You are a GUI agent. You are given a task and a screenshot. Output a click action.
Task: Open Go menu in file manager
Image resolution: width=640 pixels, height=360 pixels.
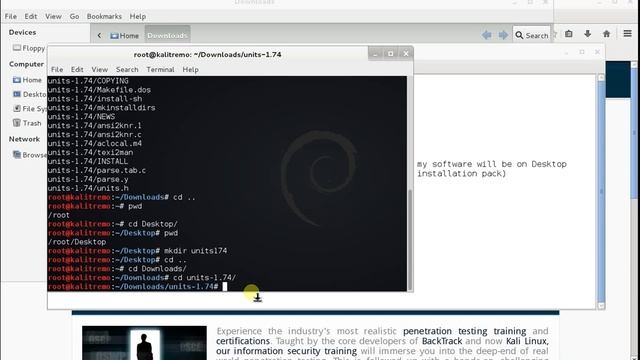pyautogui.click(x=74, y=16)
